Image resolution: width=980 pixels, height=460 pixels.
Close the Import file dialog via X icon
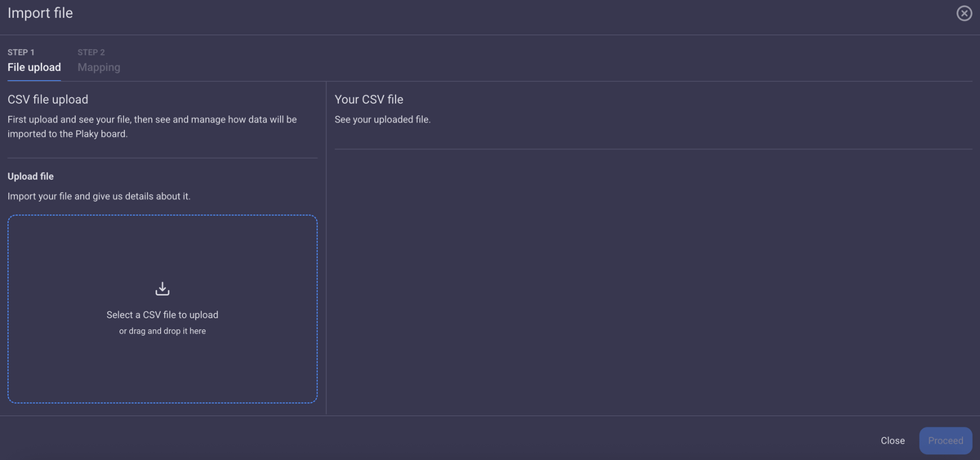click(964, 14)
